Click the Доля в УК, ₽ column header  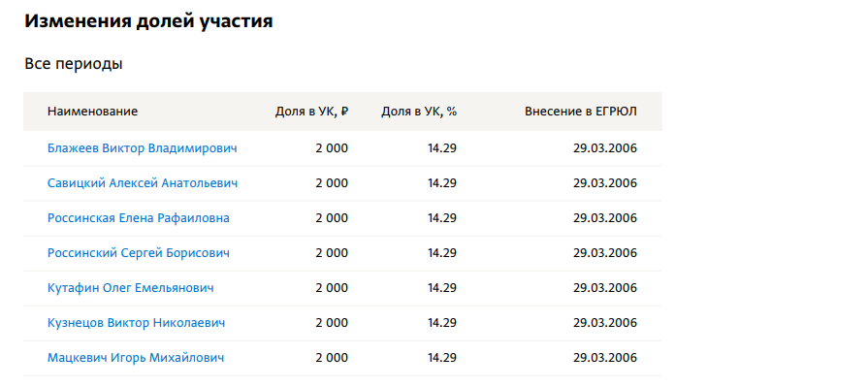point(311,112)
